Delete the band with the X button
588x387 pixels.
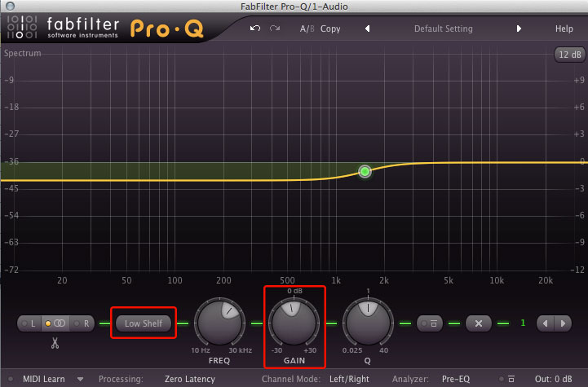[479, 323]
